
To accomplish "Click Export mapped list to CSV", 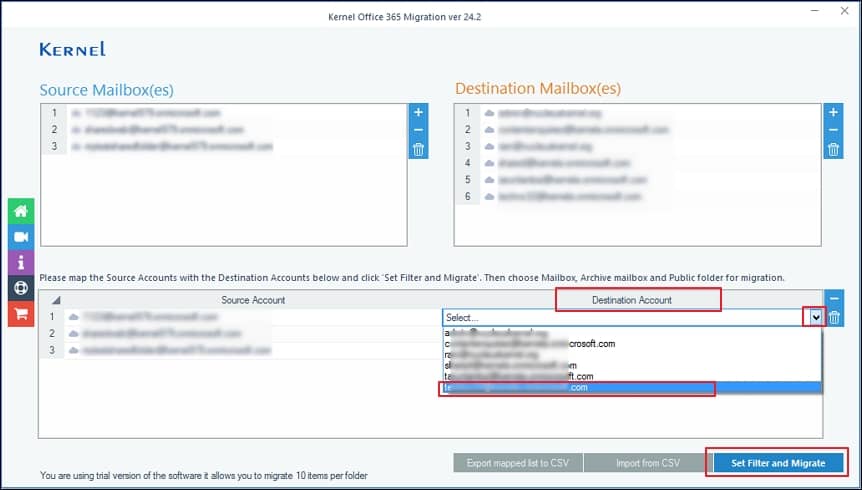I will click(517, 463).
